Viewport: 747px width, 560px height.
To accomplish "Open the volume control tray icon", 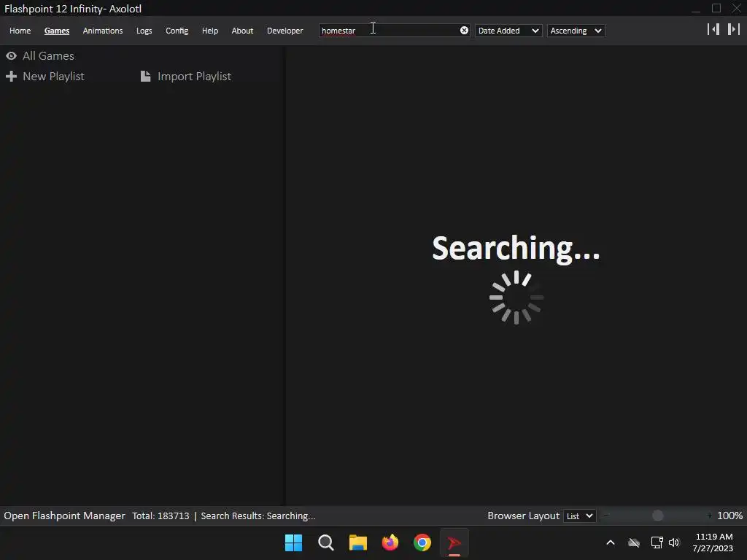I will [x=673, y=542].
